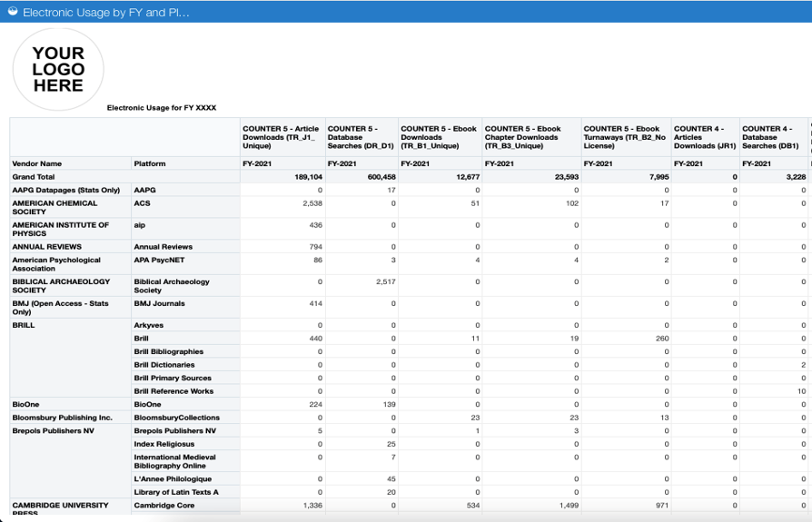Click 'Brepols Publishers NV' vendor name
Viewport: 812px width, 522px height.
54,431
